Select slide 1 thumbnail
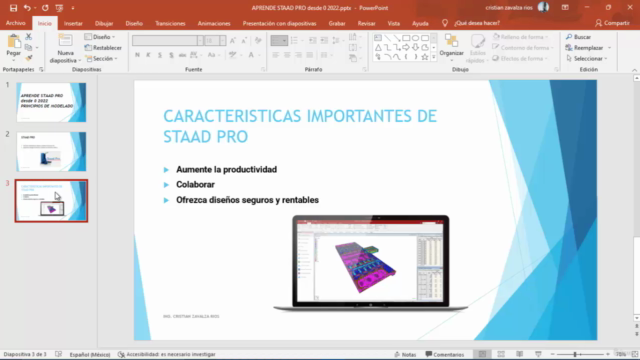Image resolution: width=640 pixels, height=360 pixels. (x=51, y=102)
